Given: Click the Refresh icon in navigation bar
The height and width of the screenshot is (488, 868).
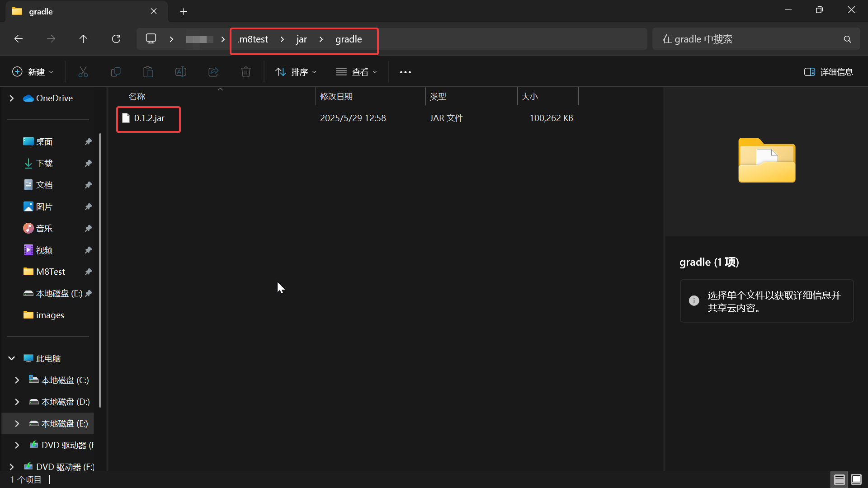Looking at the screenshot, I should pyautogui.click(x=116, y=39).
